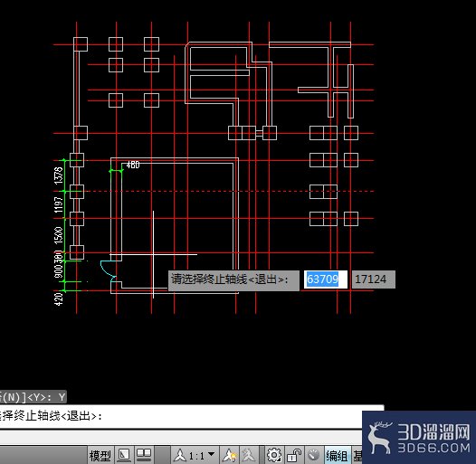
Task: Click the command history line ending <Y>: Y
Action: tap(33, 397)
